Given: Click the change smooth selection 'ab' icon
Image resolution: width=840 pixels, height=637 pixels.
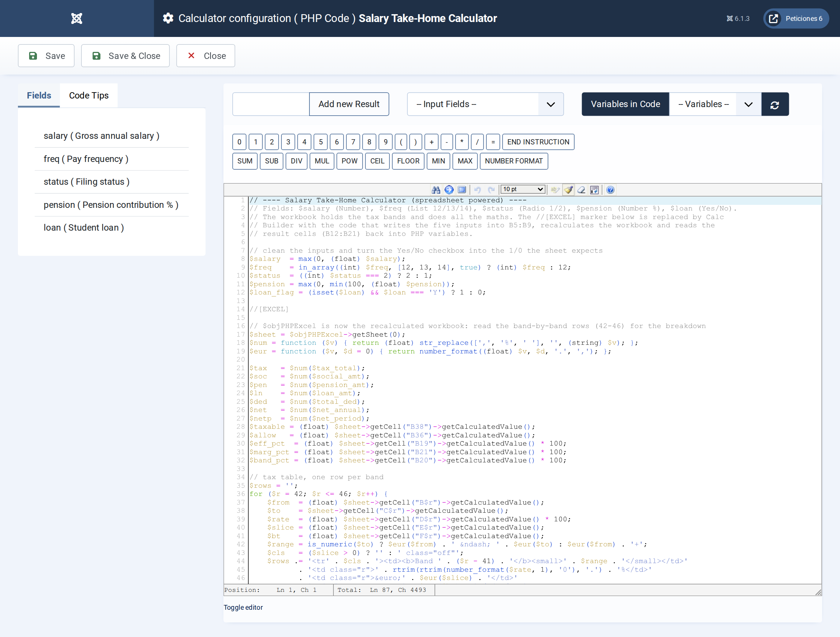Looking at the screenshot, I should [x=555, y=190].
